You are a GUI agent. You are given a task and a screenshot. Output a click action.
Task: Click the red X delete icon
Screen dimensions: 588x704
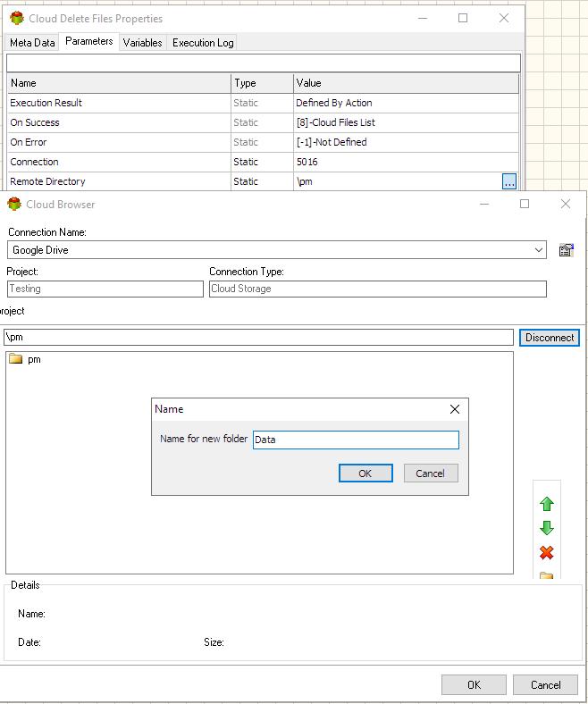(546, 553)
